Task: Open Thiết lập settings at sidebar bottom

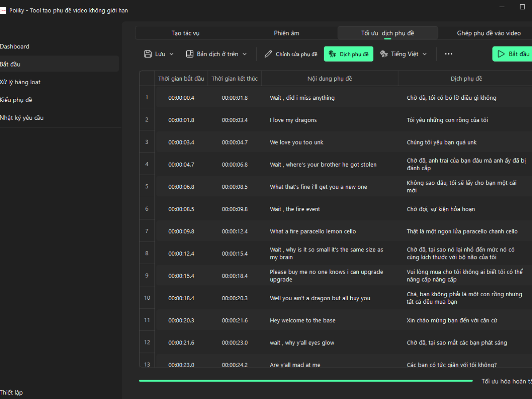Action: pos(12,392)
